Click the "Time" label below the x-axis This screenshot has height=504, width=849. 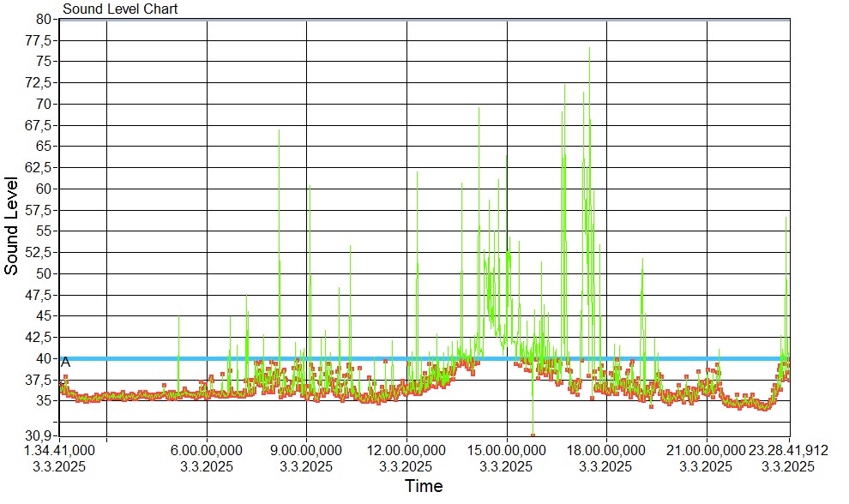[424, 487]
